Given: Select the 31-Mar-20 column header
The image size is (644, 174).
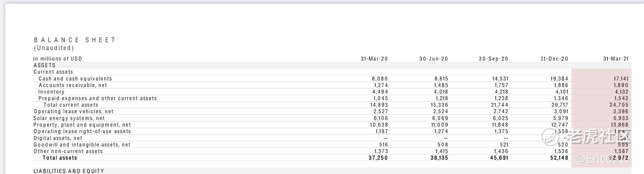Looking at the screenshot, I should click(x=374, y=59).
